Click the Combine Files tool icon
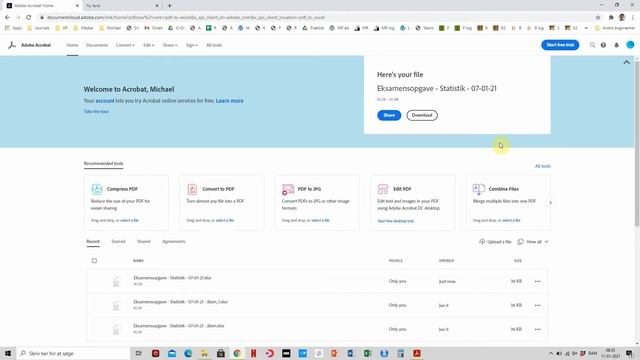 click(479, 189)
